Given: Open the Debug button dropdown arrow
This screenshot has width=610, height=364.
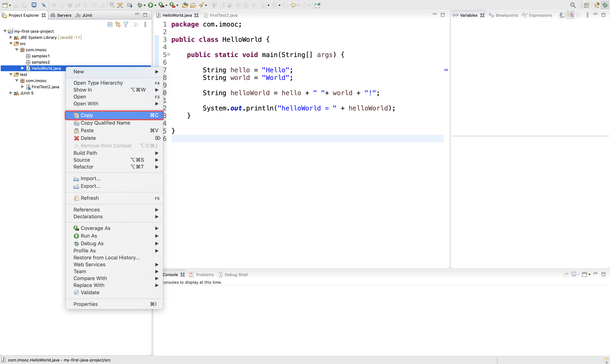Looking at the screenshot, I should click(144, 5).
